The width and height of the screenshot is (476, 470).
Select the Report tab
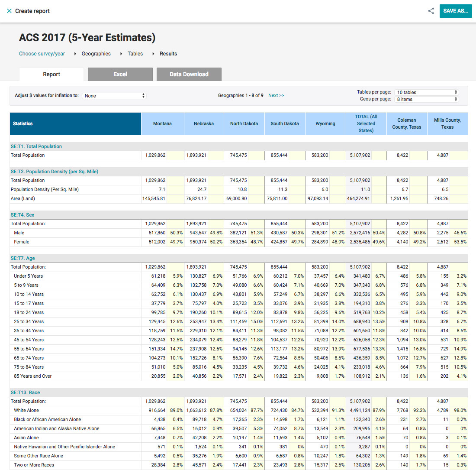click(51, 74)
